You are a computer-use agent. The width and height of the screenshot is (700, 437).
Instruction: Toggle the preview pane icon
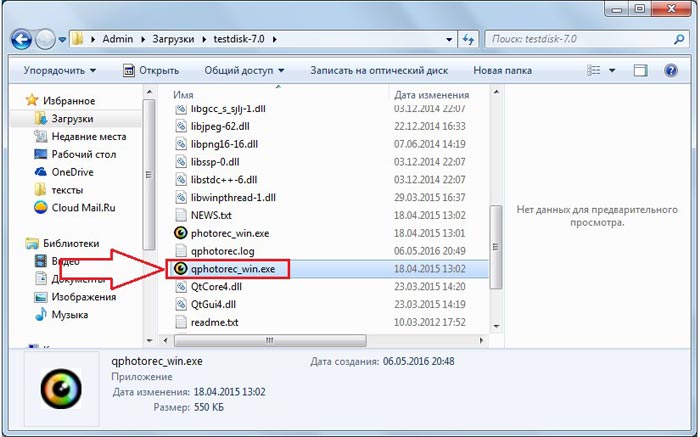point(640,71)
